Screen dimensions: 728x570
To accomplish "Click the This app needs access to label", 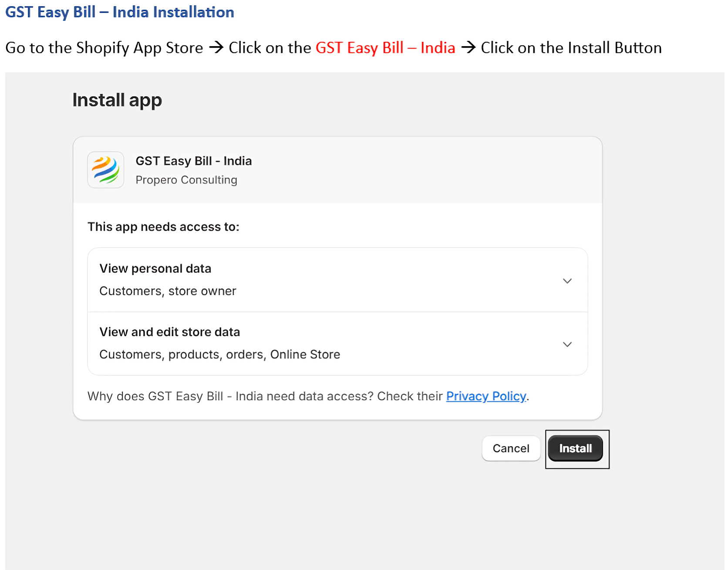I will tap(163, 227).
